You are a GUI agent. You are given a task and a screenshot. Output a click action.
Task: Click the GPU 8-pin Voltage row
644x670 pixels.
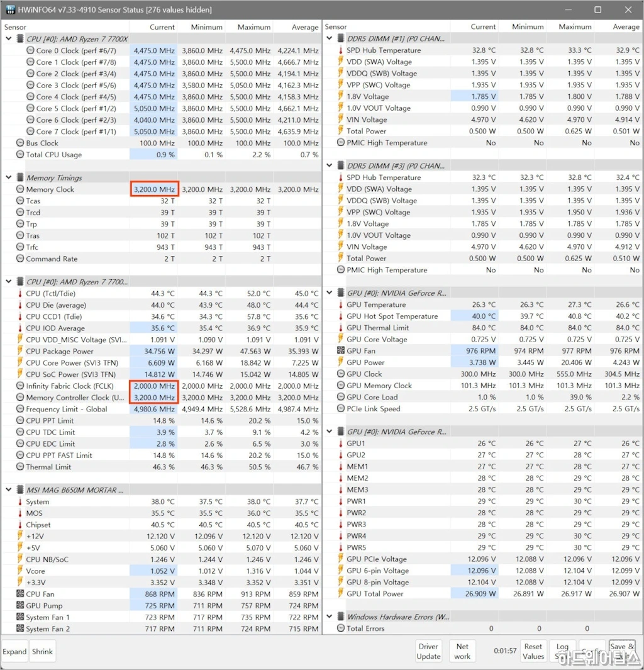[482, 582]
